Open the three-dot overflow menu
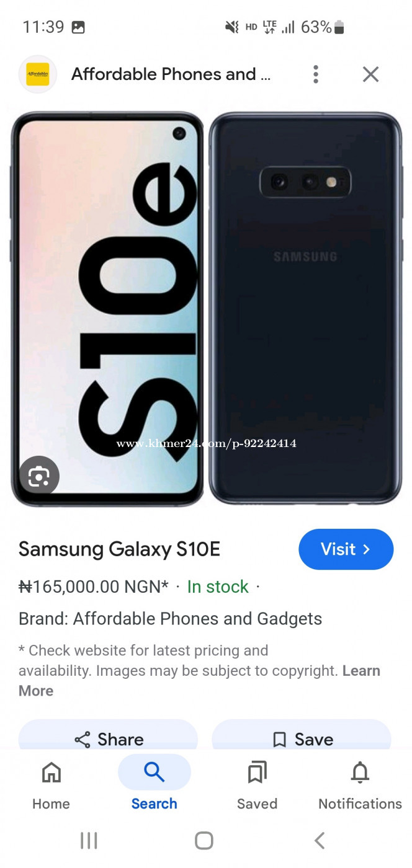412x868 pixels. (x=316, y=74)
